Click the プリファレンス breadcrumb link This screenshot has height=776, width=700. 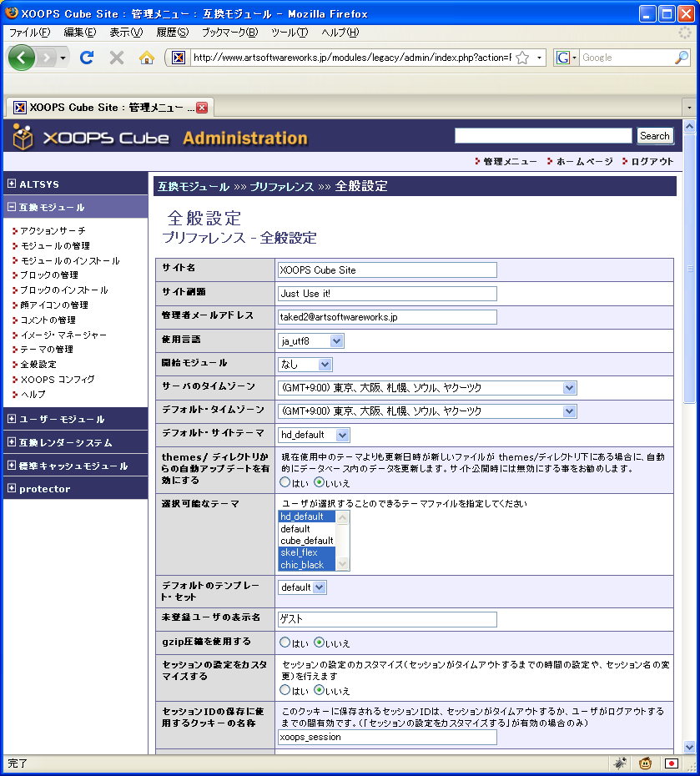(281, 187)
